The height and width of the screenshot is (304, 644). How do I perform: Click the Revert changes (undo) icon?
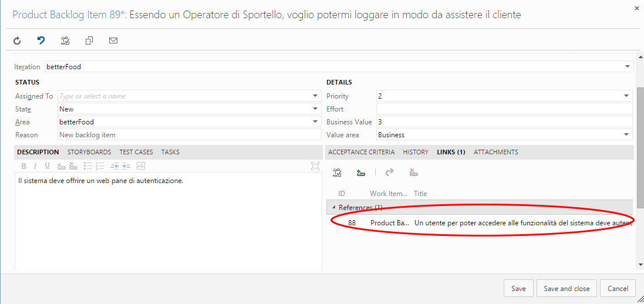click(x=41, y=40)
